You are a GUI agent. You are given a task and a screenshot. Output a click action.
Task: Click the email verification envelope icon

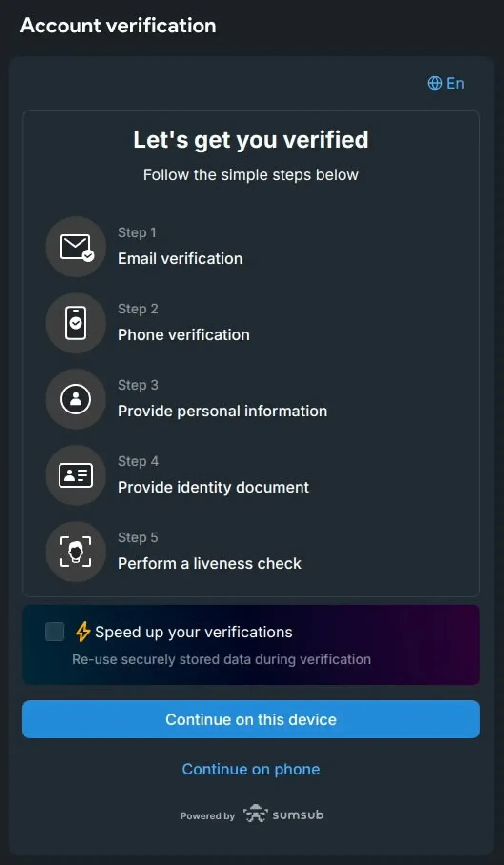coord(76,247)
